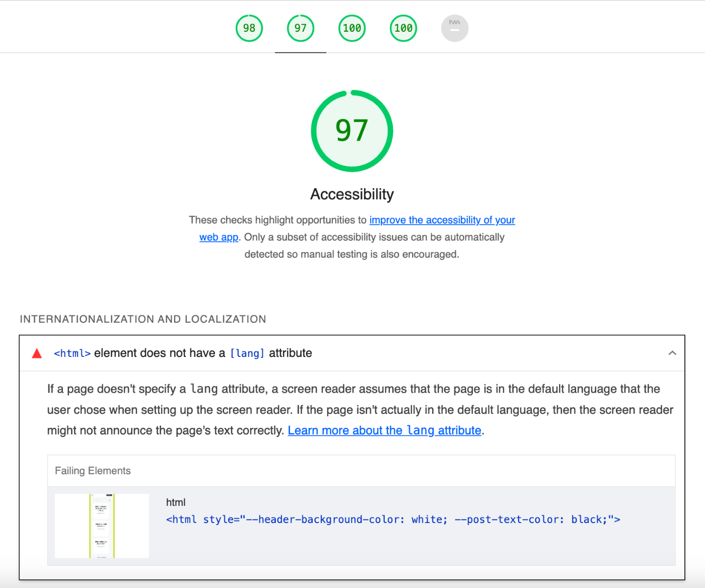Open 'Learn more about the lang attribute' link

tap(385, 430)
